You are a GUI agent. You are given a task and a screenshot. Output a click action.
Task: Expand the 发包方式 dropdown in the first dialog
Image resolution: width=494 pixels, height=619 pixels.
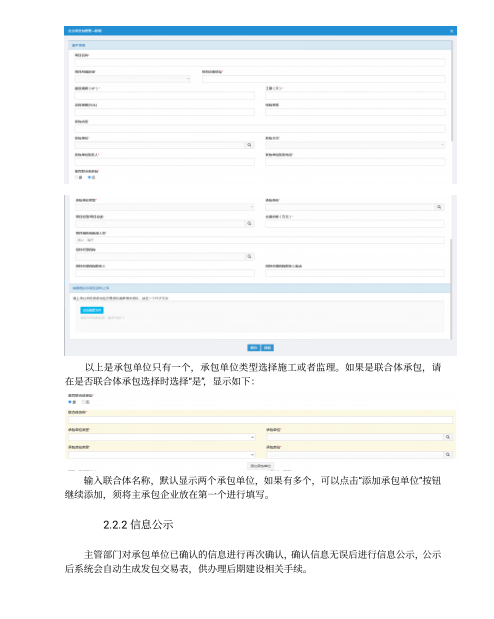coord(355,145)
